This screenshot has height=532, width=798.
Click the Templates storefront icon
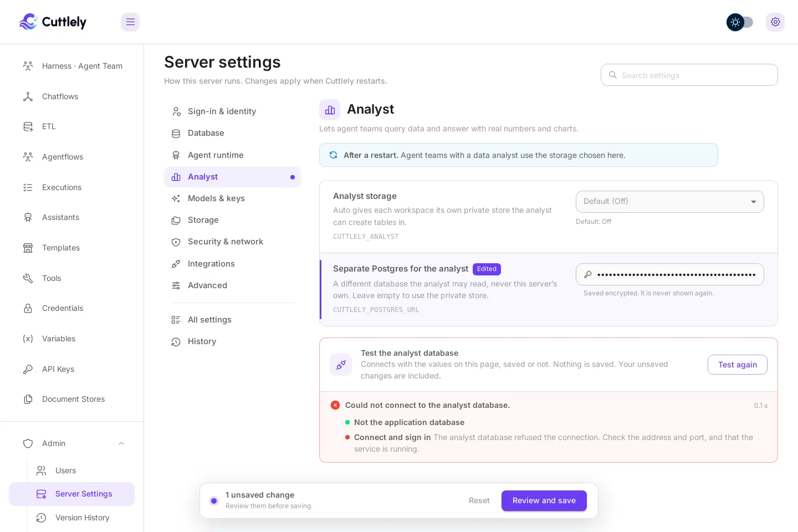(x=28, y=248)
